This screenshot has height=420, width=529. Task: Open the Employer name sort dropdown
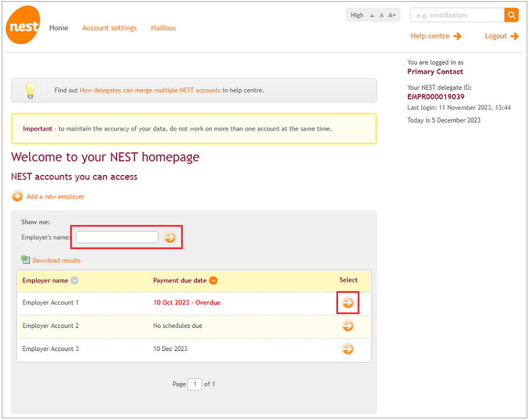coord(75,280)
